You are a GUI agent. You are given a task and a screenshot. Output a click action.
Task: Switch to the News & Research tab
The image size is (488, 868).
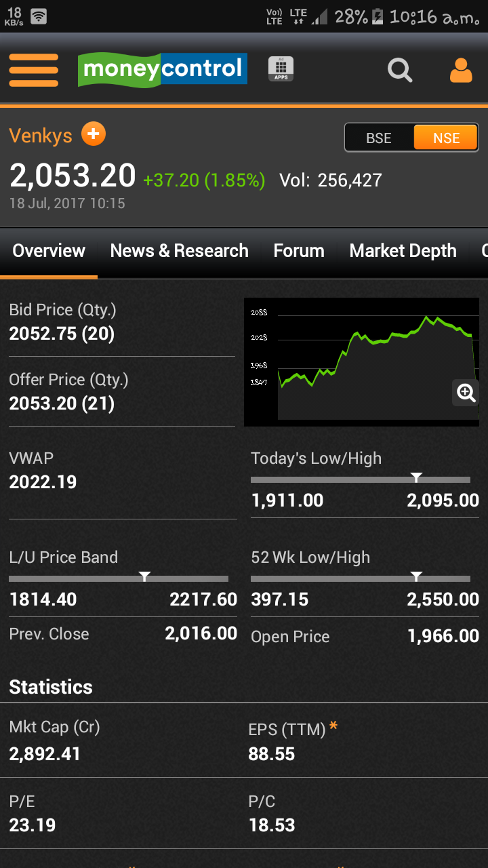point(179,251)
